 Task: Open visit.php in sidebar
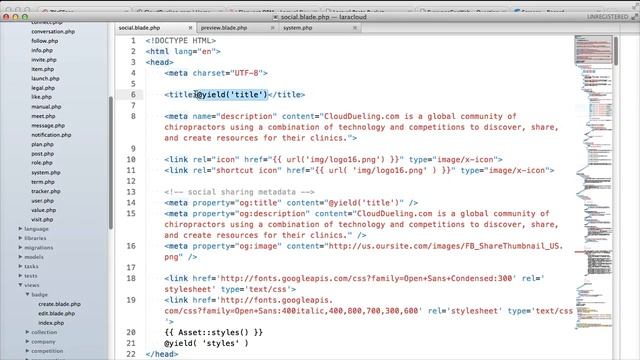point(42,219)
